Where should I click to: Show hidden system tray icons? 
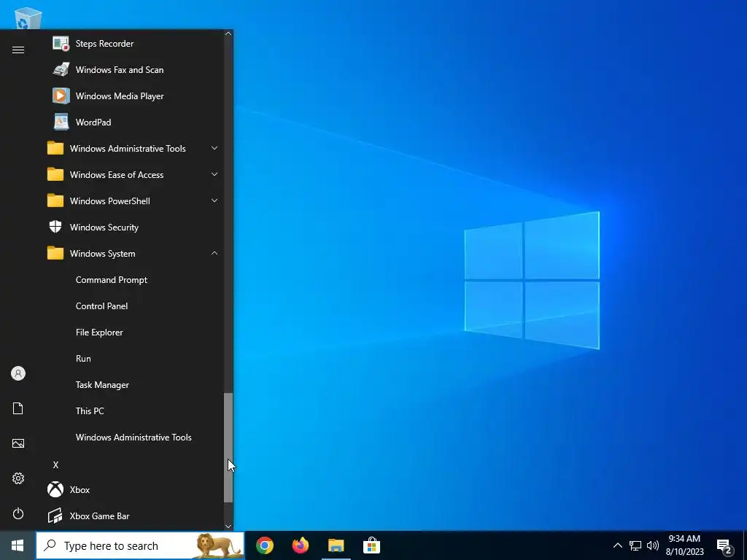(x=617, y=545)
